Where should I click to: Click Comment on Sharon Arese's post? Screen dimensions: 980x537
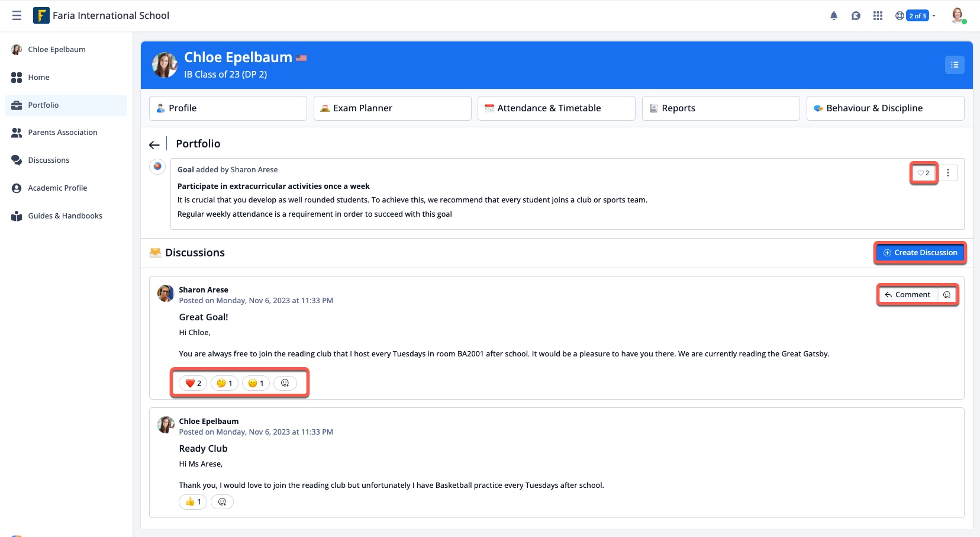(907, 294)
